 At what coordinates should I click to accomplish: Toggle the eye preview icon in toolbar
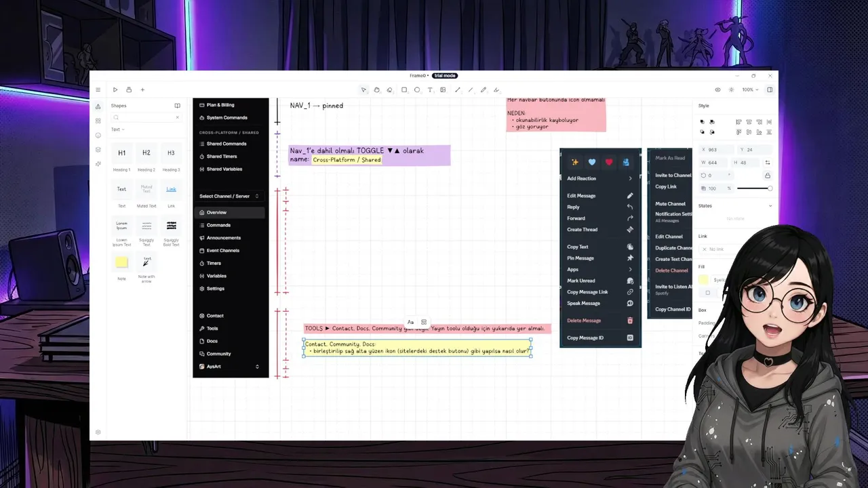[x=717, y=89]
